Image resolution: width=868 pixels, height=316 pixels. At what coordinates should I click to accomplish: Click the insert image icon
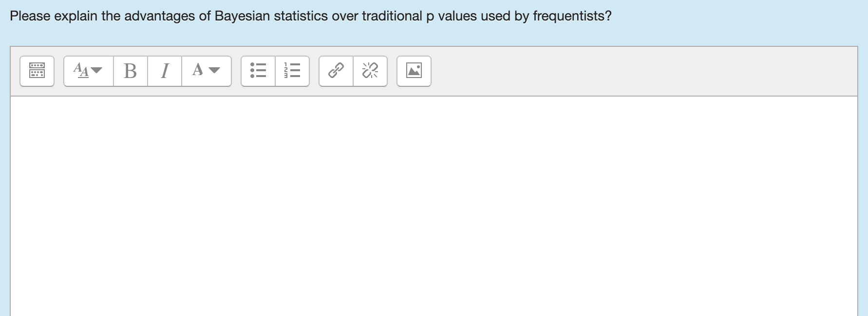tap(414, 71)
